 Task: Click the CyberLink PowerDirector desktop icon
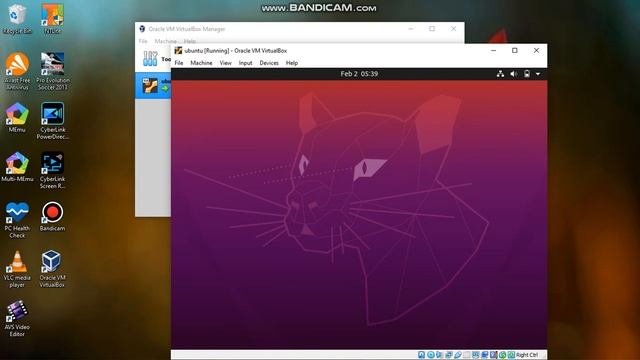pos(53,121)
